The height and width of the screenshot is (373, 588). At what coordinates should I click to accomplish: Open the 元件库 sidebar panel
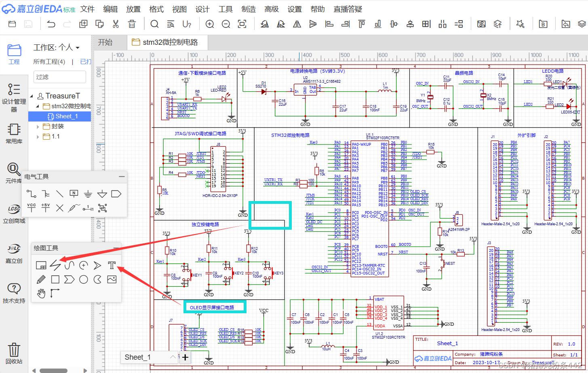pyautogui.click(x=14, y=173)
